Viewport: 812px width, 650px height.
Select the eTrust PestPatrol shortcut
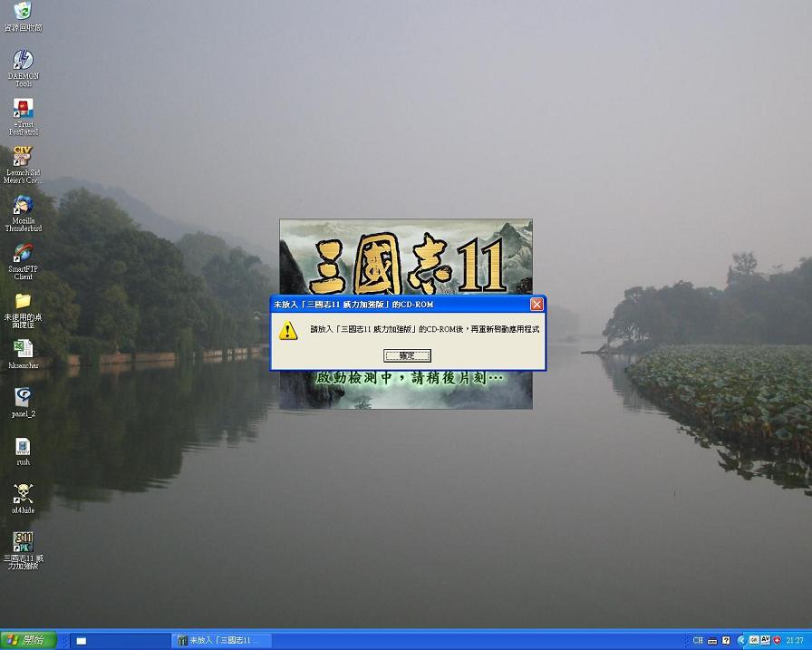coord(23,117)
